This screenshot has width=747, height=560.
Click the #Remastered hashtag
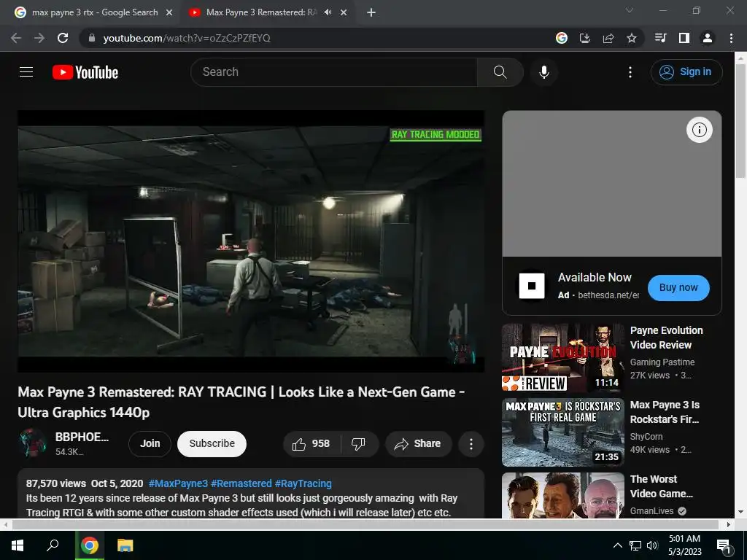pos(241,483)
